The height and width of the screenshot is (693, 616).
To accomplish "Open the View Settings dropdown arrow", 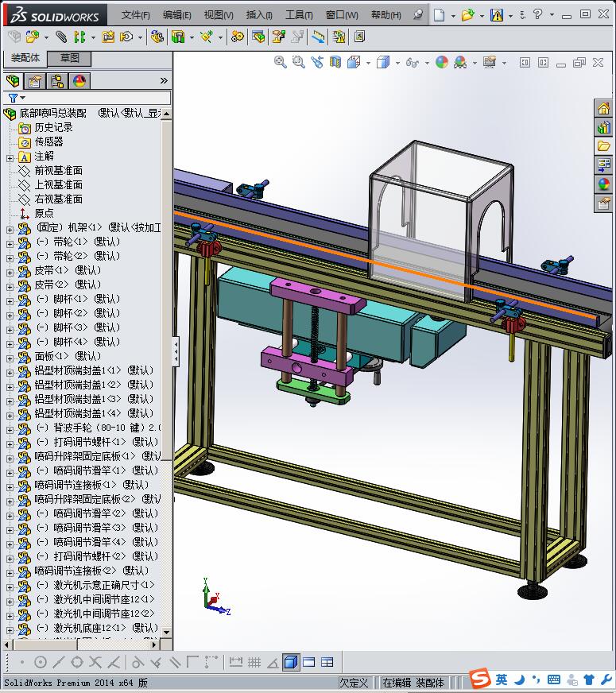I will click(x=504, y=63).
